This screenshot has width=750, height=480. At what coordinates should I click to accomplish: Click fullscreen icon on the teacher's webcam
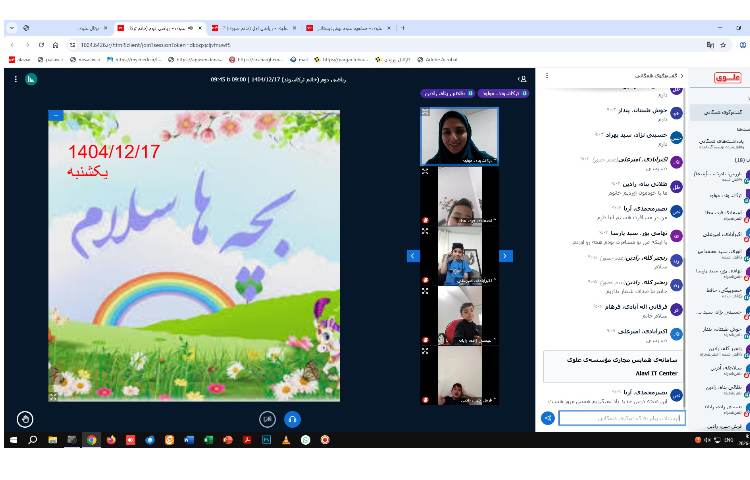(425, 112)
